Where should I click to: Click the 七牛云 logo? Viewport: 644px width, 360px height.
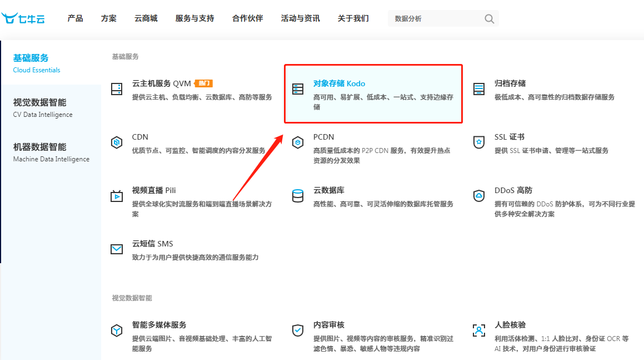click(x=23, y=18)
